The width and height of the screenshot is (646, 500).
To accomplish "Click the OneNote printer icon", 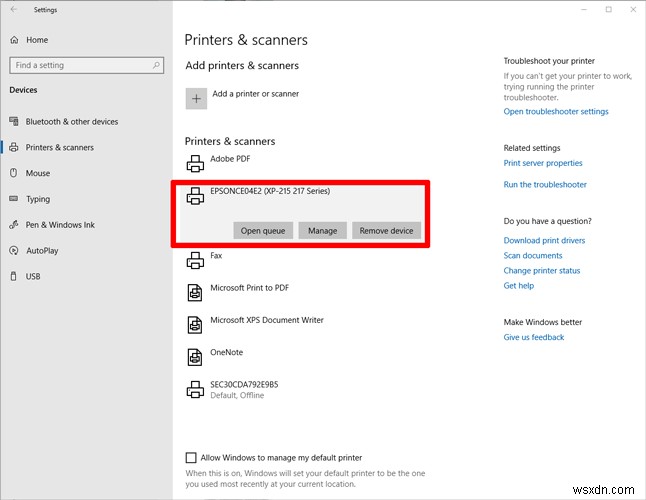I will 195,357.
